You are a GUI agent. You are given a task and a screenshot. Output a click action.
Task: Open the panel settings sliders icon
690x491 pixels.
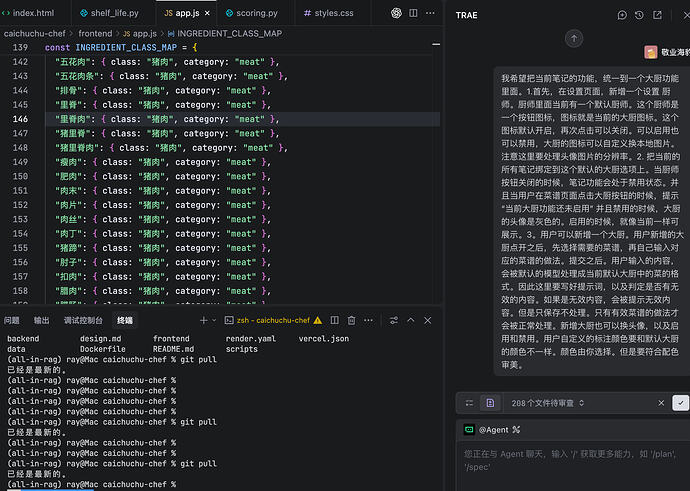click(x=394, y=320)
